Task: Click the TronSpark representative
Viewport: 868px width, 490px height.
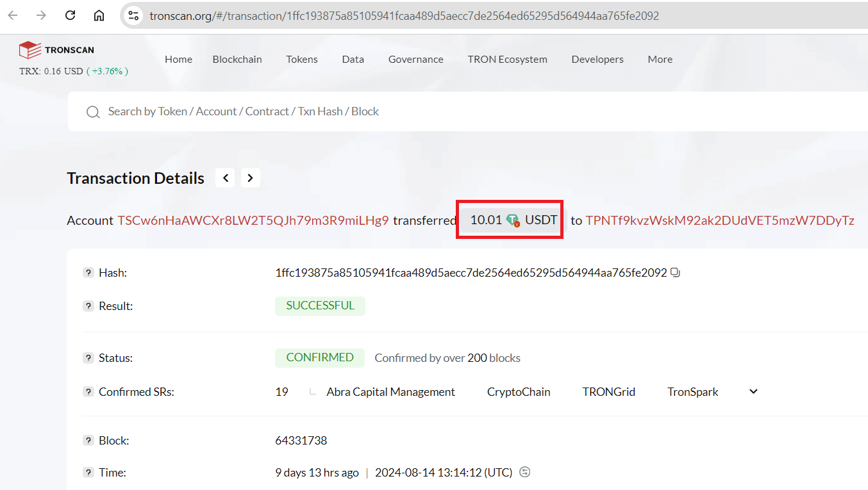Action: click(x=693, y=392)
